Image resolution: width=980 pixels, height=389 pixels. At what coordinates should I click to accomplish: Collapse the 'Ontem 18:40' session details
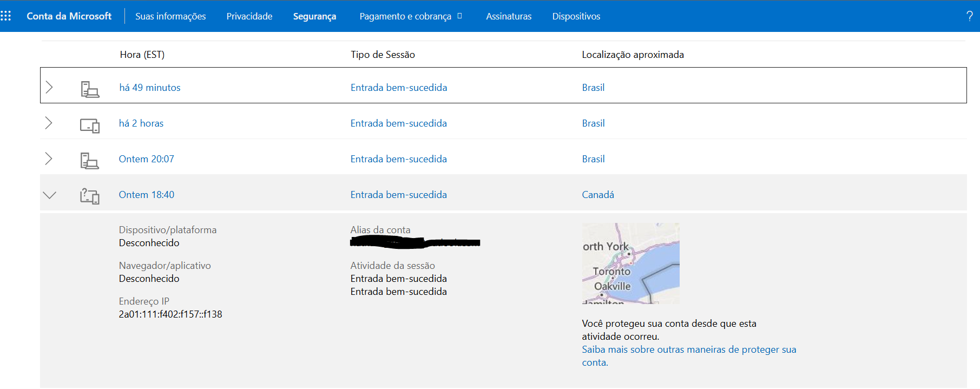(49, 195)
